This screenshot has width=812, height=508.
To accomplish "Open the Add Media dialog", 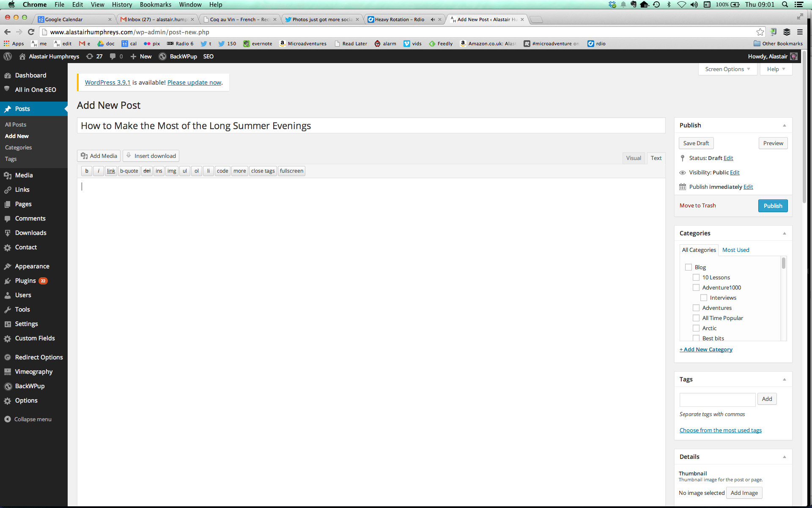I will tap(98, 156).
